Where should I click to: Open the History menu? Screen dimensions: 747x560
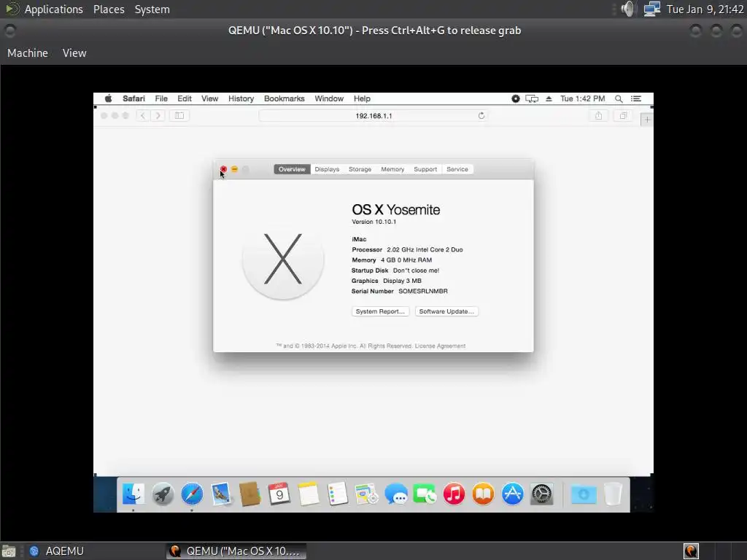tap(241, 98)
